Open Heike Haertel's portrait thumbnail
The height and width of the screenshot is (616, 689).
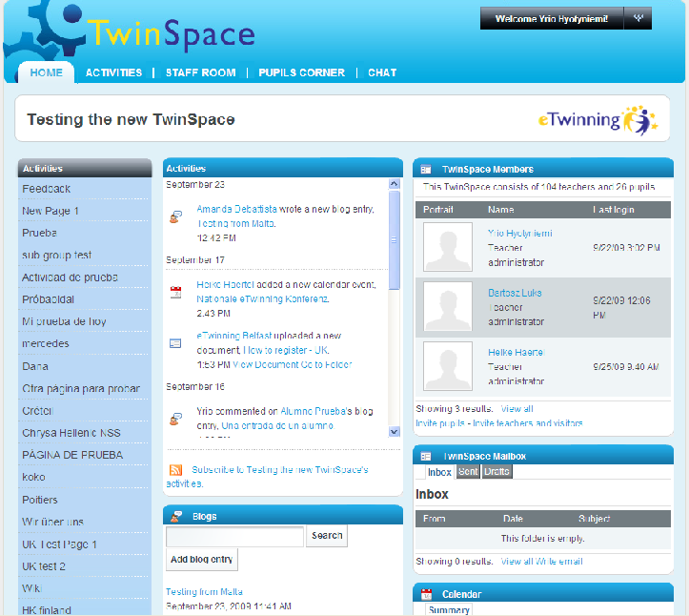pos(448,366)
